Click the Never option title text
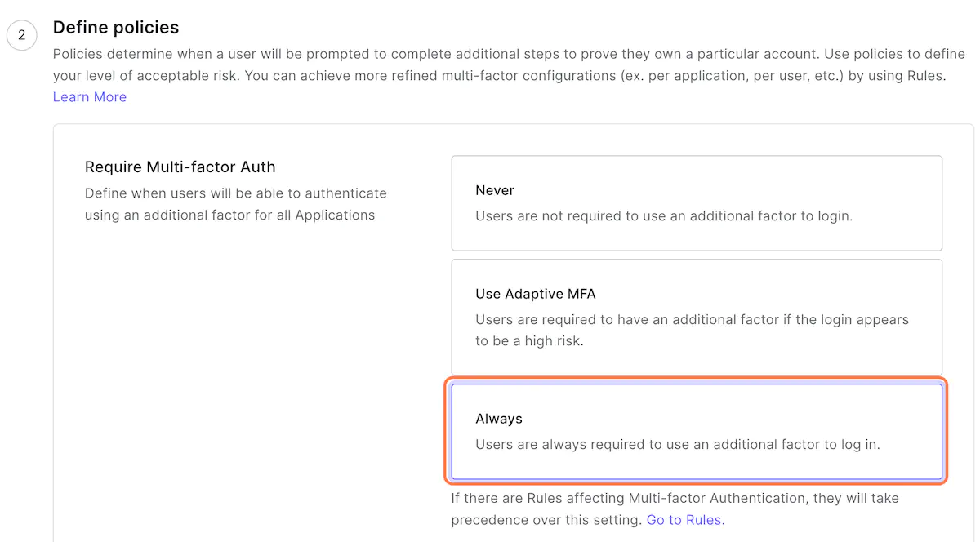980x542 pixels. pos(495,190)
